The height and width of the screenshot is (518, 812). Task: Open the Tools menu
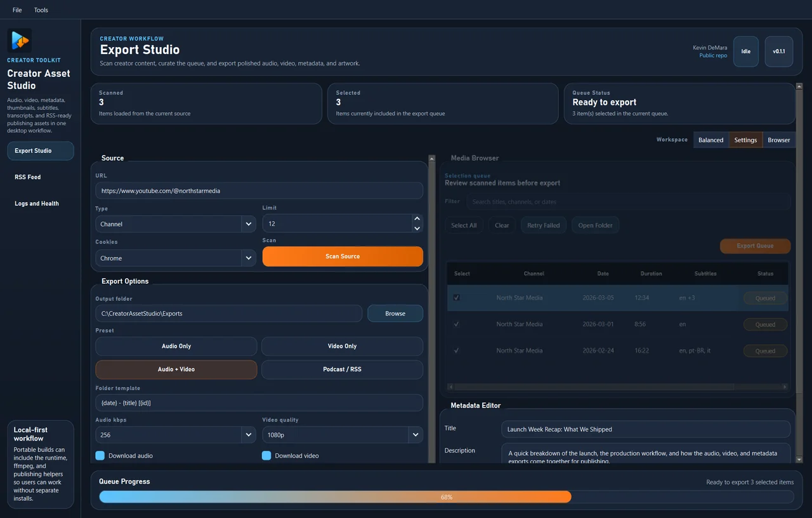pos(41,10)
